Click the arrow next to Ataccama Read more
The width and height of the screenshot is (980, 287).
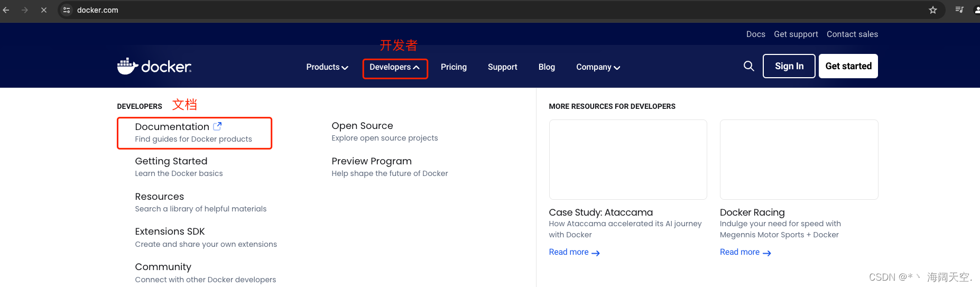click(x=596, y=253)
